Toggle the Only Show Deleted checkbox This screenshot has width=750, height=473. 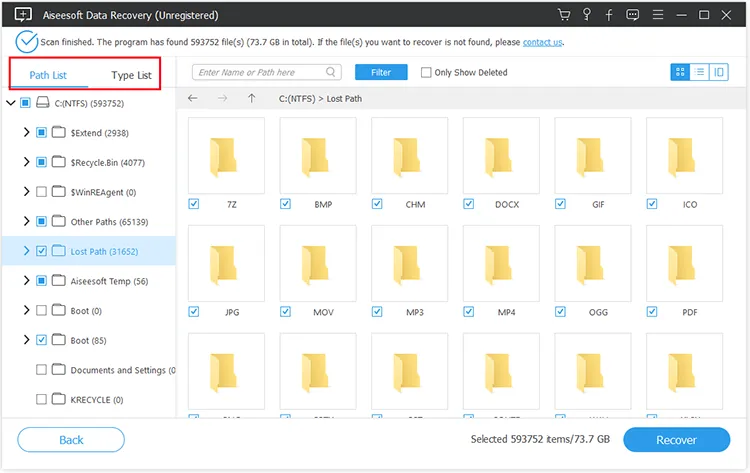tap(426, 72)
